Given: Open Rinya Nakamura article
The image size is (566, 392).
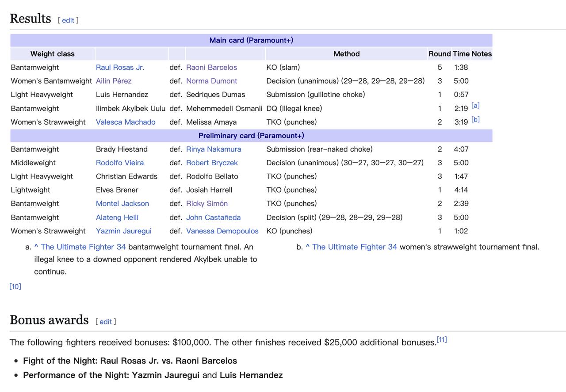Looking at the screenshot, I should [214, 149].
